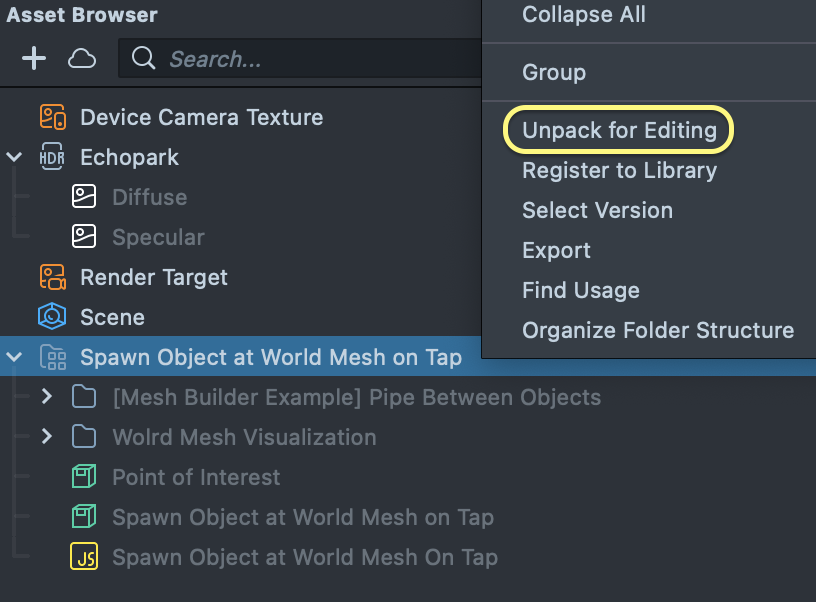Expand Pipe Between Objects folder
This screenshot has width=816, height=602.
(46, 397)
